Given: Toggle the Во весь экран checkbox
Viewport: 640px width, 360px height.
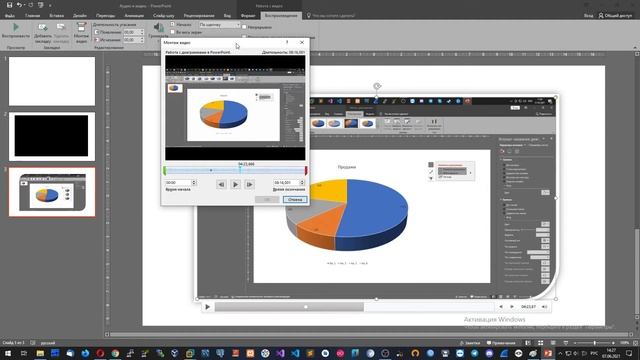Looking at the screenshot, I should [x=173, y=32].
